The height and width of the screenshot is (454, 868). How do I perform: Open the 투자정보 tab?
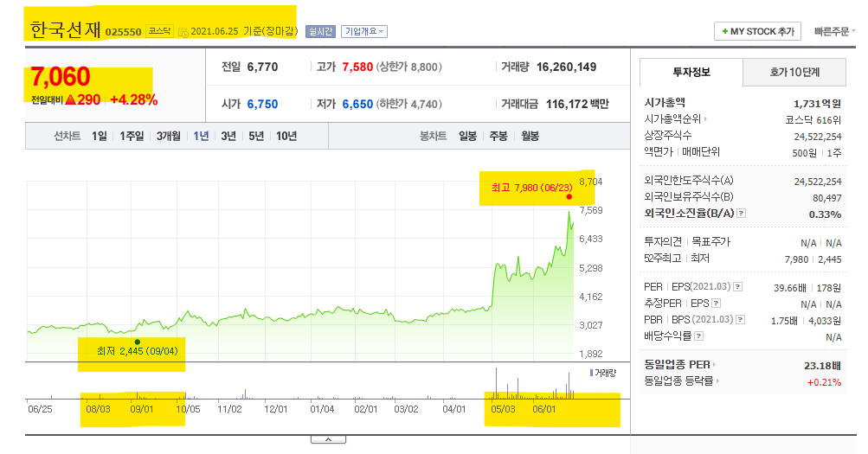click(x=691, y=72)
